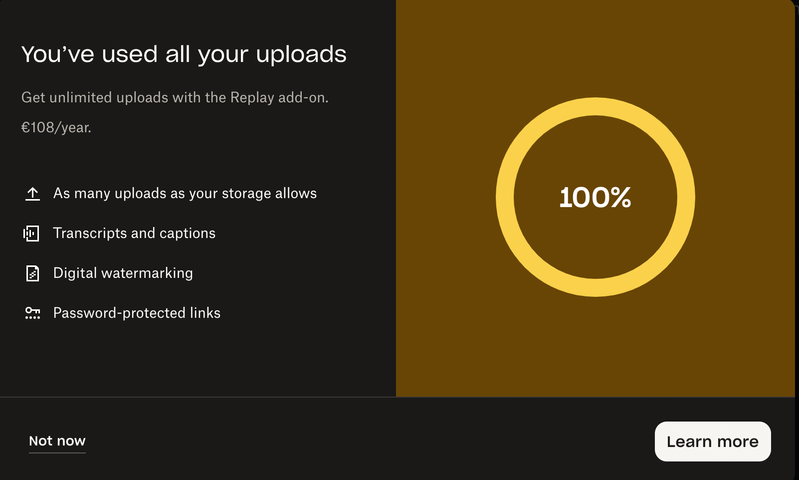Dismiss the dialog with Not now

(x=57, y=441)
